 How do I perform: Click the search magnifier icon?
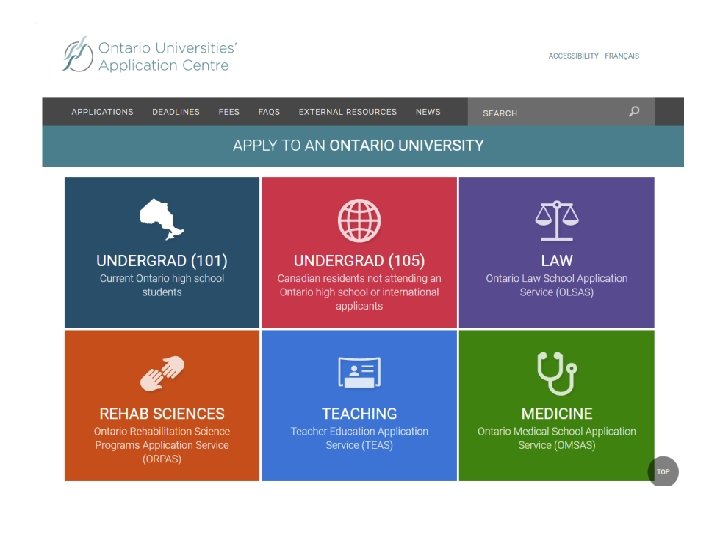pyautogui.click(x=634, y=112)
